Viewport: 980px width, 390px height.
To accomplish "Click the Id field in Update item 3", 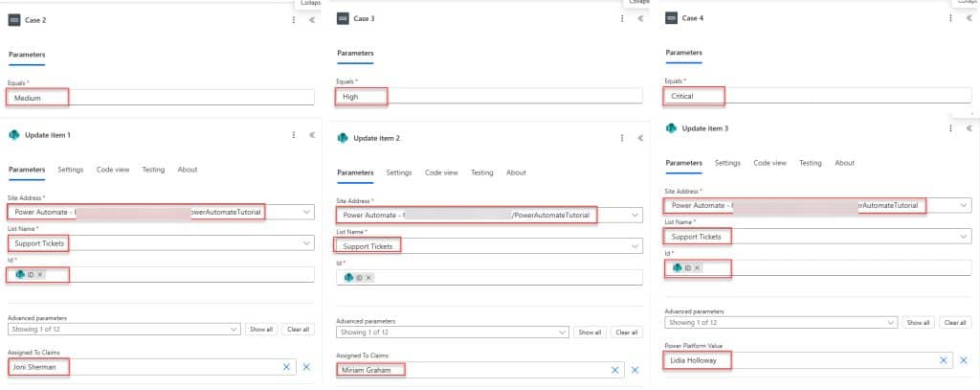I will [x=818, y=268].
